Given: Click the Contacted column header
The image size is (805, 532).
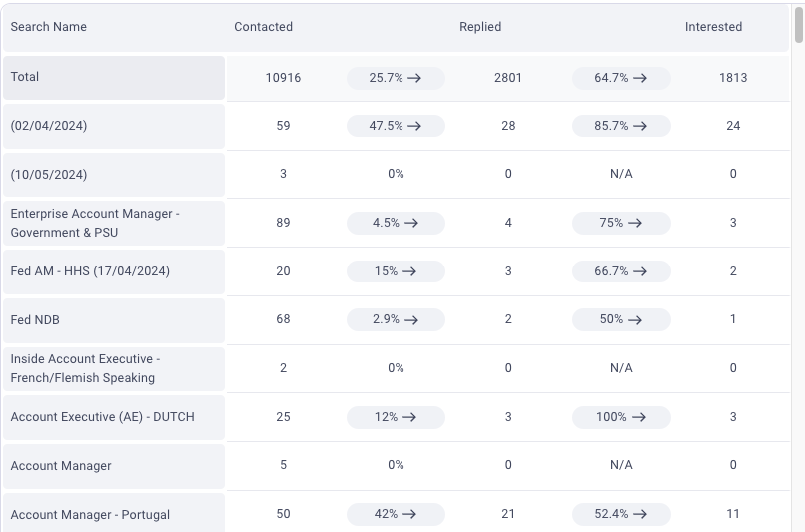Looking at the screenshot, I should pos(264,27).
